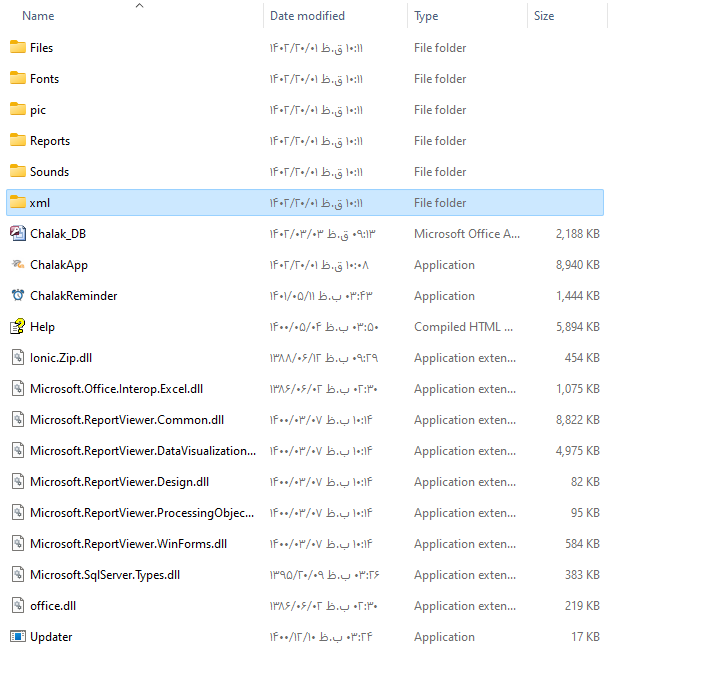Click Microsoft.ReportViewer.WinForms.dll file name
Screen dimensions: 714x674
click(128, 544)
